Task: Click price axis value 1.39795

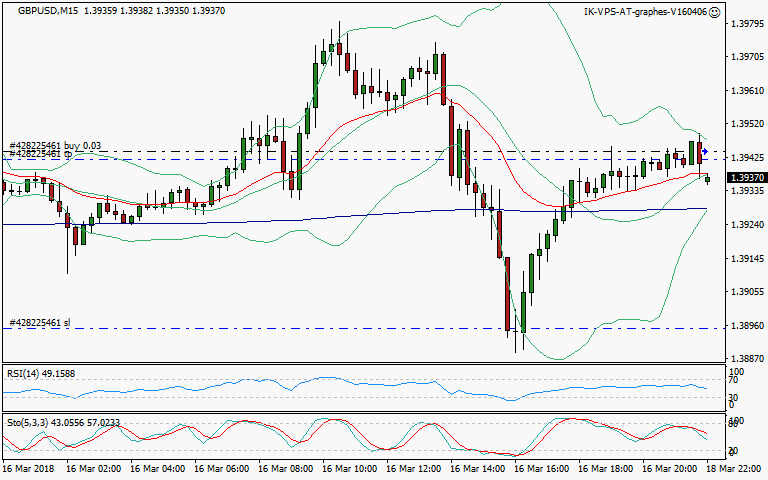Action: click(x=747, y=24)
